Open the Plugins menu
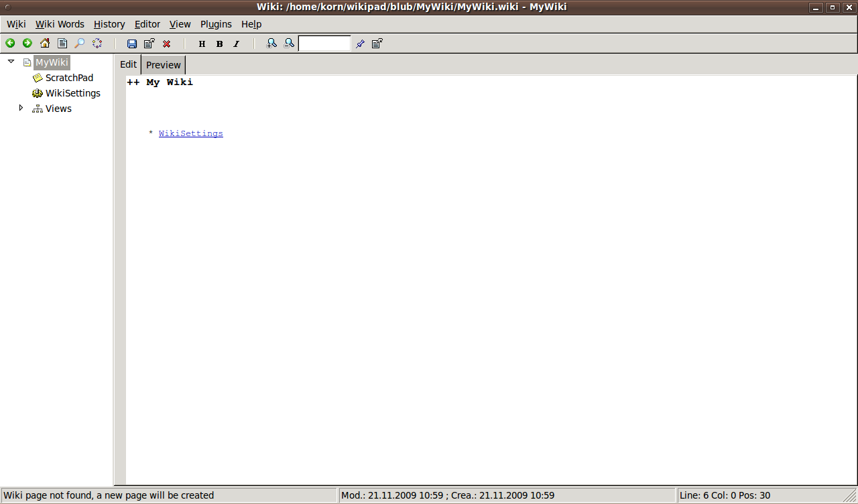 [216, 24]
